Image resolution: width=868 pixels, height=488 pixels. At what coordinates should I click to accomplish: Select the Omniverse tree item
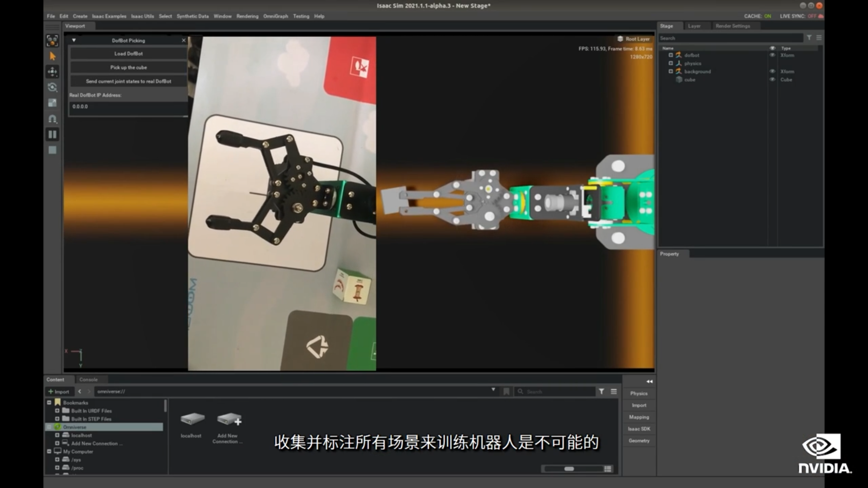104,427
